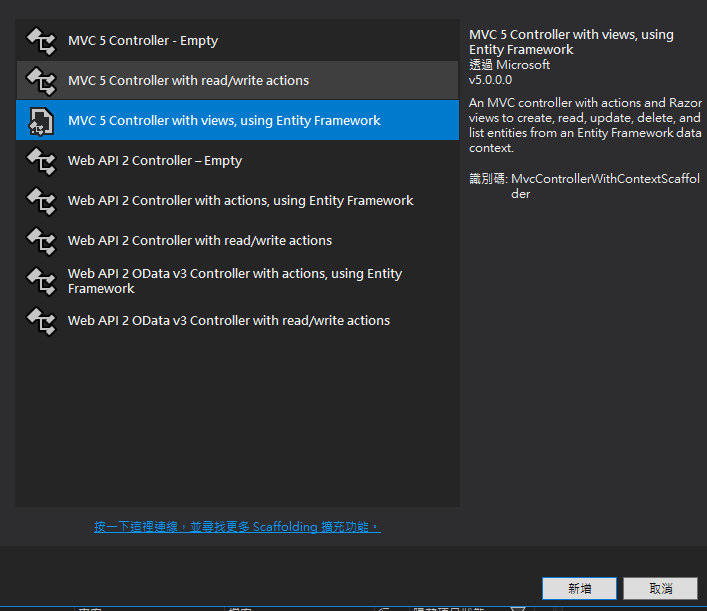
Task: Open the Scaffolding 擴充功能 link
Action: [x=237, y=527]
